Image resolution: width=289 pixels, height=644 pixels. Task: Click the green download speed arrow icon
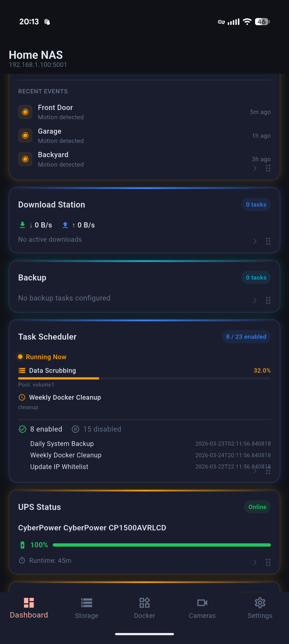click(x=22, y=225)
